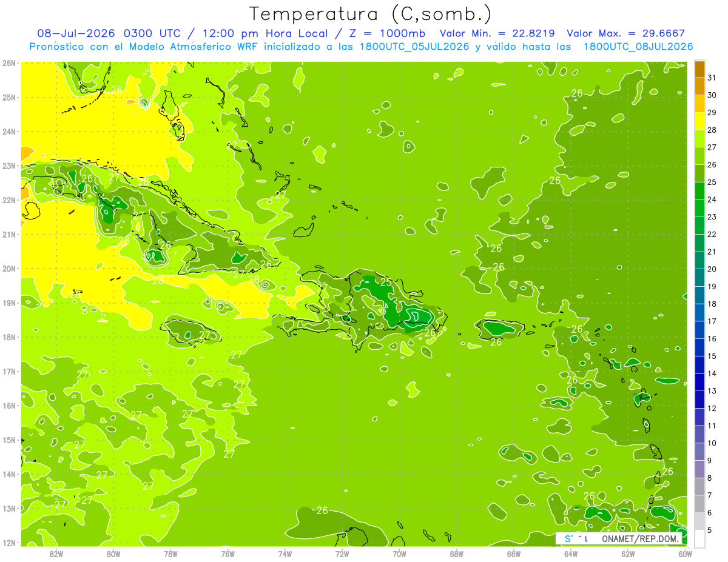Select the 80W longitude axis label
Viewport: 728px width, 562px height.
coord(113,554)
